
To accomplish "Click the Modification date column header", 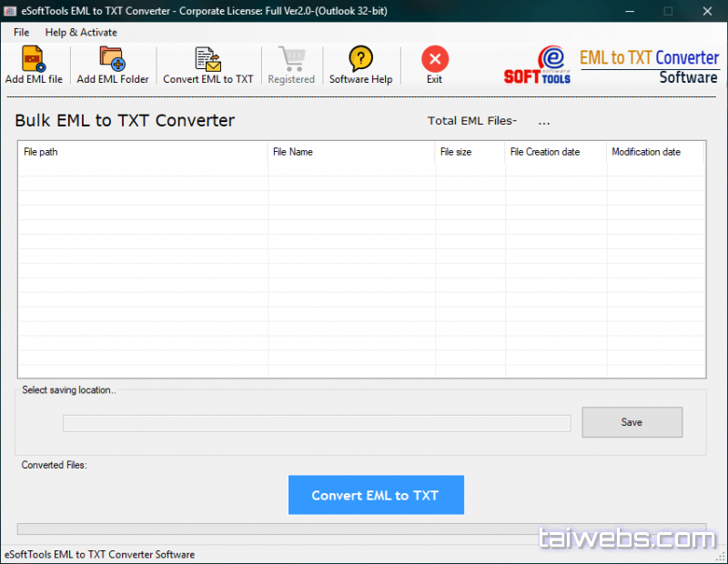I will click(654, 152).
